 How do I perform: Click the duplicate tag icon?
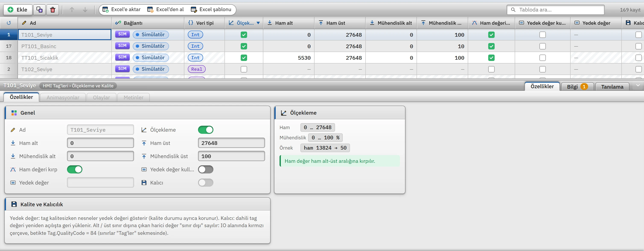tap(39, 10)
